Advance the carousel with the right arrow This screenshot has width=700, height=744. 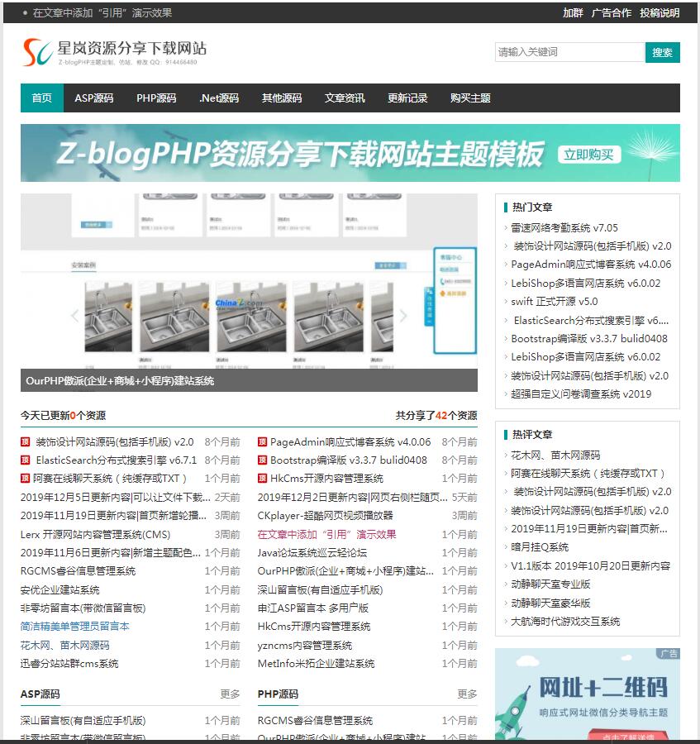[x=403, y=316]
